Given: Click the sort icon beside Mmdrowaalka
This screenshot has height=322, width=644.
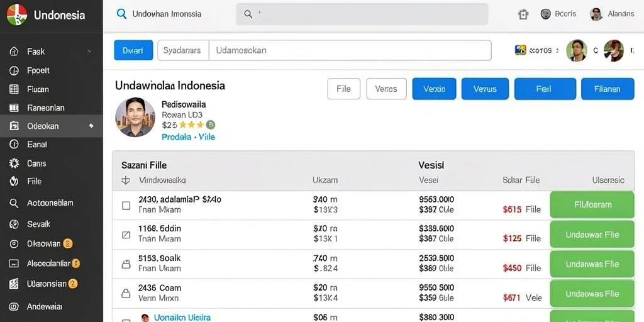Looking at the screenshot, I should pyautogui.click(x=126, y=180).
